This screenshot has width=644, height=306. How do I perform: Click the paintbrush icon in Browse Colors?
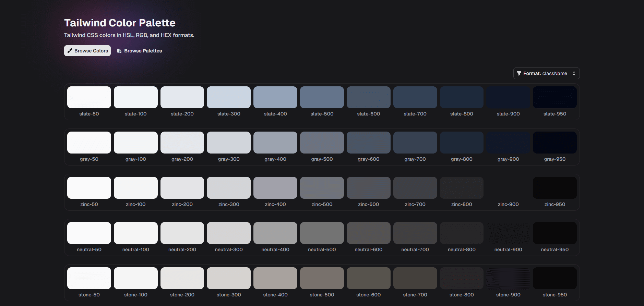(70, 51)
